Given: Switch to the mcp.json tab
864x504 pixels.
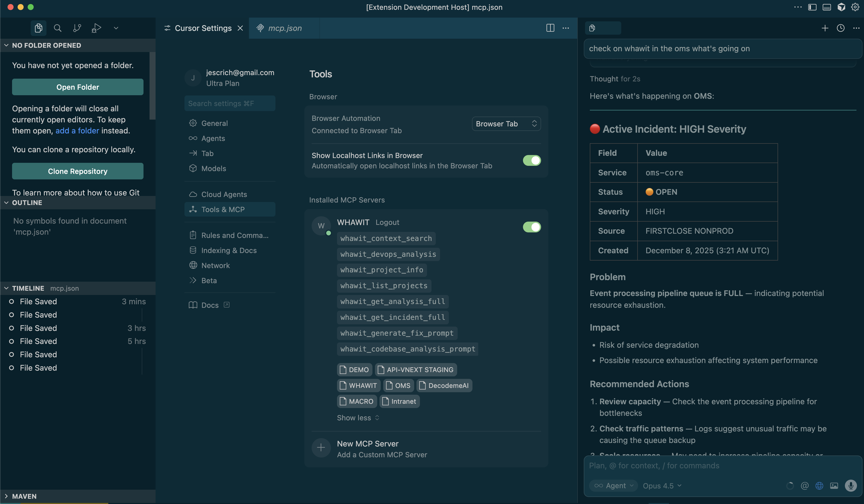Looking at the screenshot, I should point(285,28).
